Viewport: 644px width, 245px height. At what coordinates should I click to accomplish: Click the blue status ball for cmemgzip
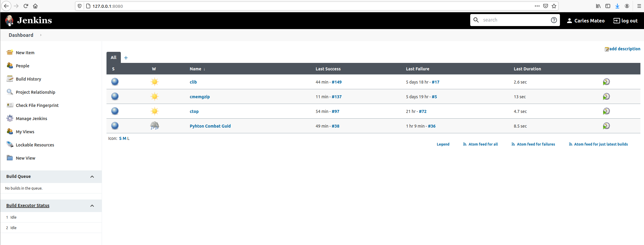click(115, 96)
